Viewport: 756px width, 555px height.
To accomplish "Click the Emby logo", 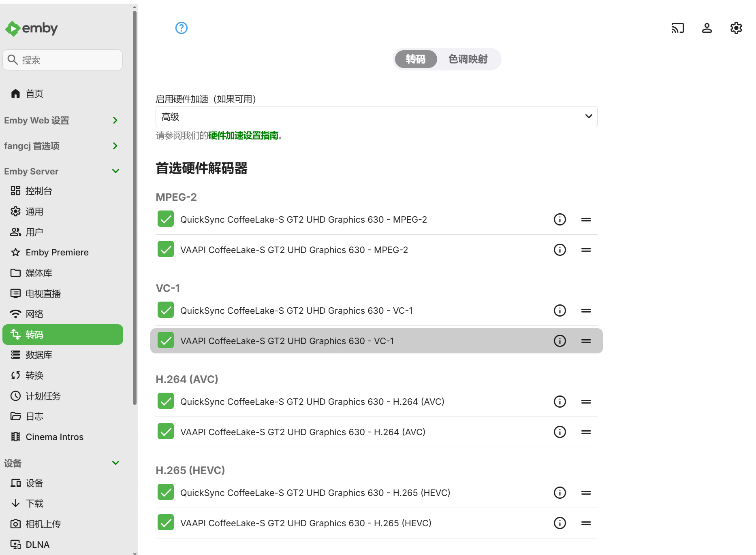I will pyautogui.click(x=32, y=28).
